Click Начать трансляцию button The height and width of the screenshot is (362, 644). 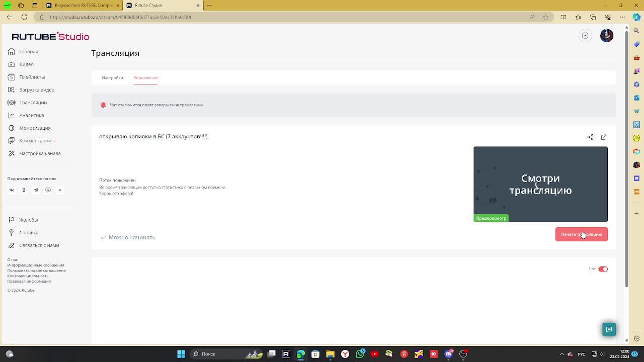[x=582, y=234]
